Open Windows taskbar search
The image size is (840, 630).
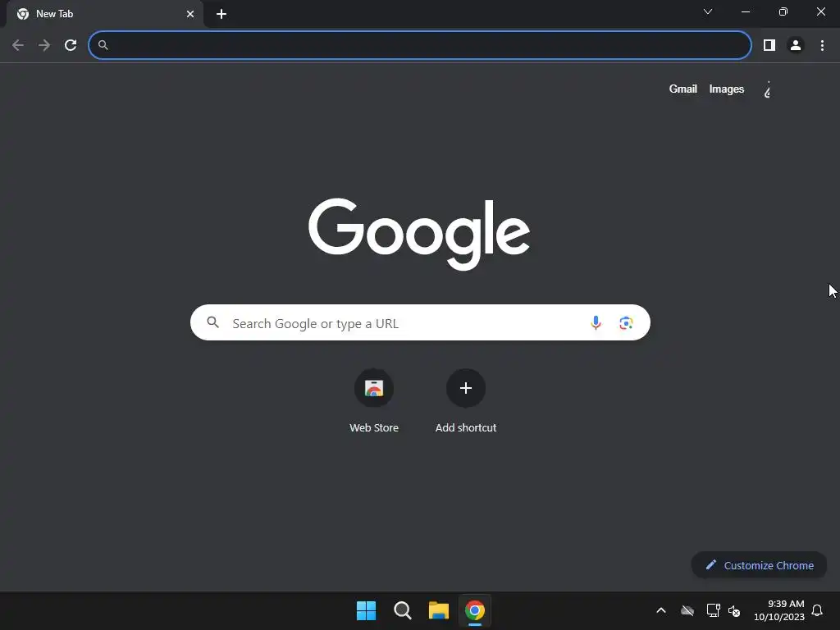402,610
